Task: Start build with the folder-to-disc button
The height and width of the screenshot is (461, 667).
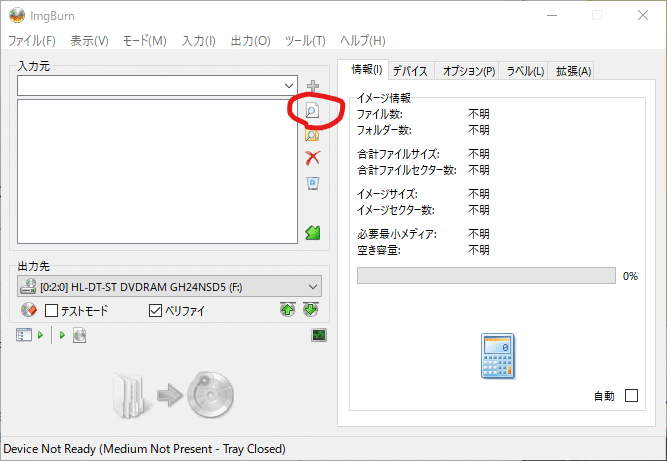Action: pyautogui.click(x=174, y=395)
